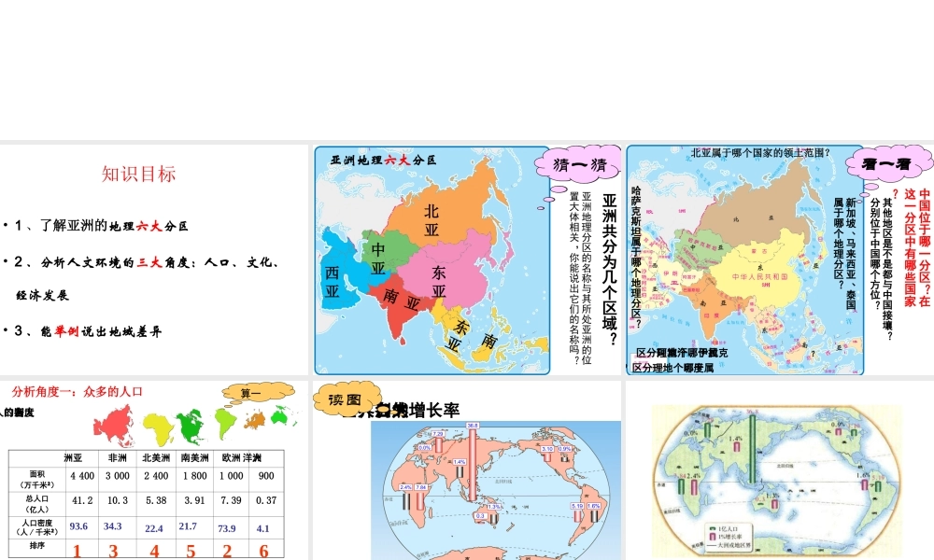Open the 看一看 political map slide
The image size is (934, 560).
pos(780,259)
